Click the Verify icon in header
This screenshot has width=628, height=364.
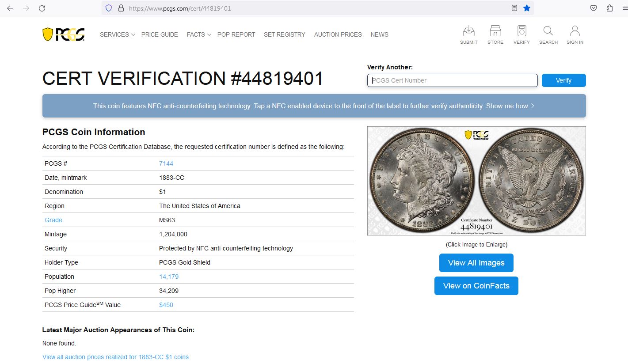pos(521,34)
